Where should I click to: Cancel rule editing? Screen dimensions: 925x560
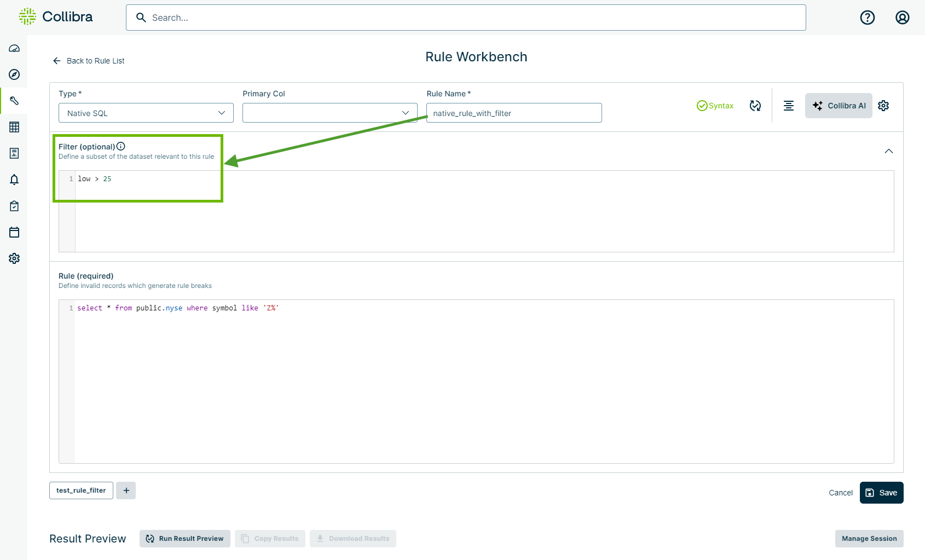(841, 493)
